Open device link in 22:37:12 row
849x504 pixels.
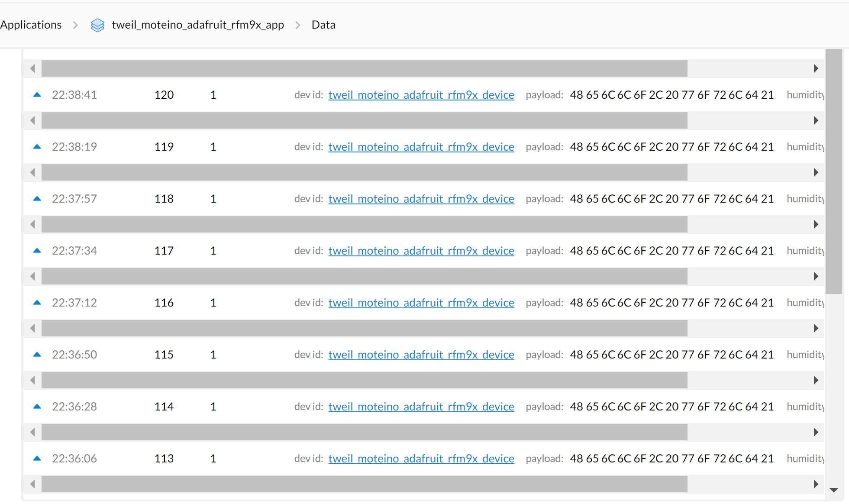tap(421, 303)
